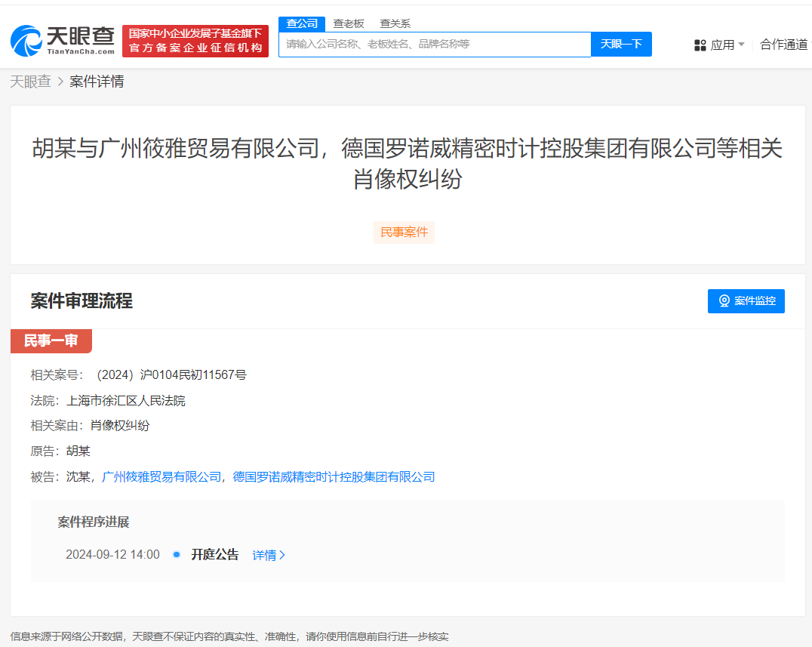Click the orange 民事案件 case tag

coord(404,233)
